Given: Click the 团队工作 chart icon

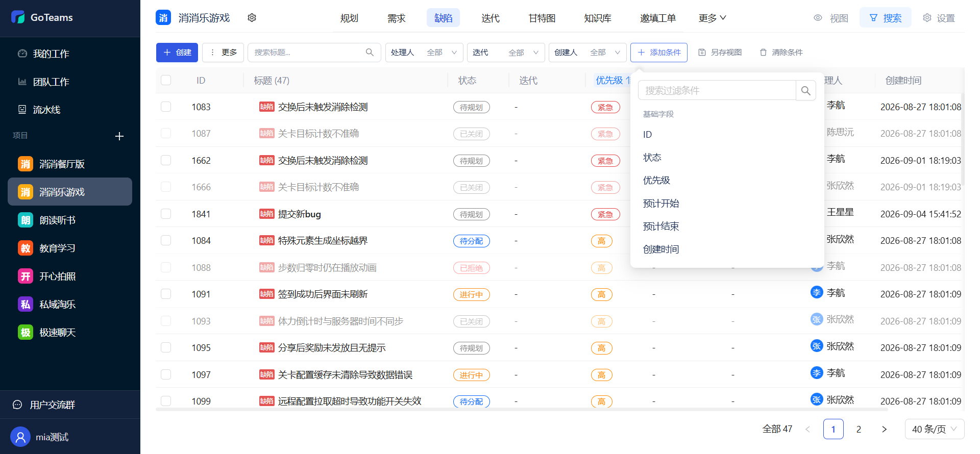Looking at the screenshot, I should click(x=22, y=82).
